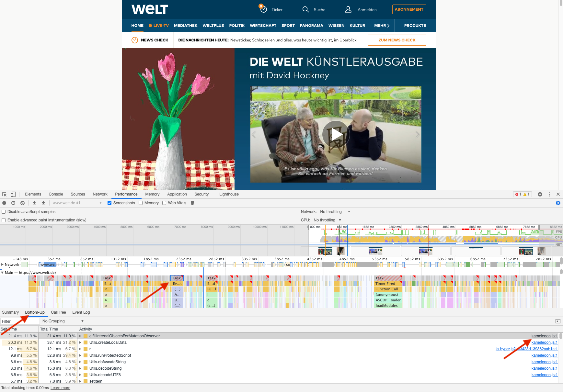Toggle the Screenshots checkbox
563x392 pixels.
tap(109, 203)
